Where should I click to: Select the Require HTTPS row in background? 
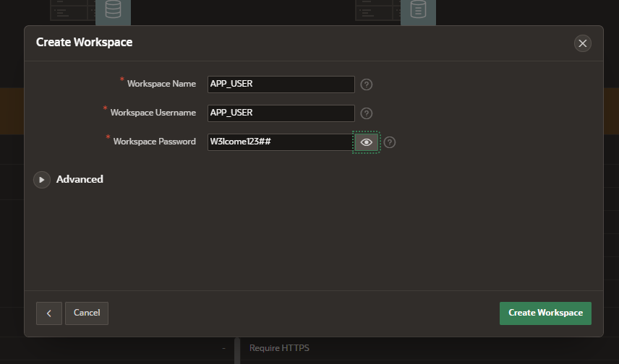tap(279, 348)
